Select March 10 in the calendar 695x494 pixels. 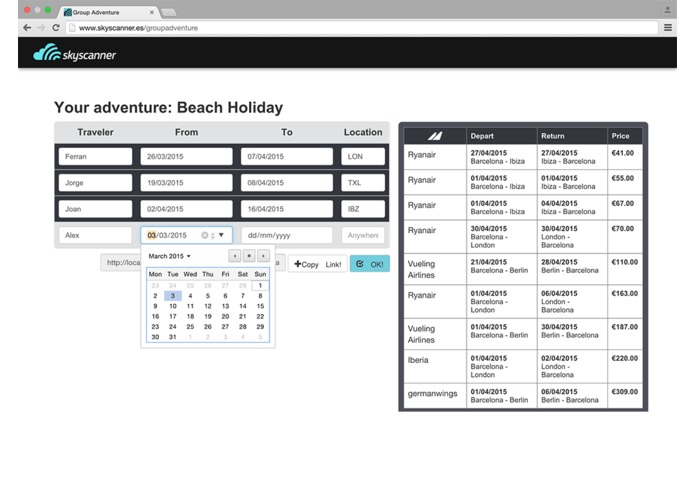(173, 306)
